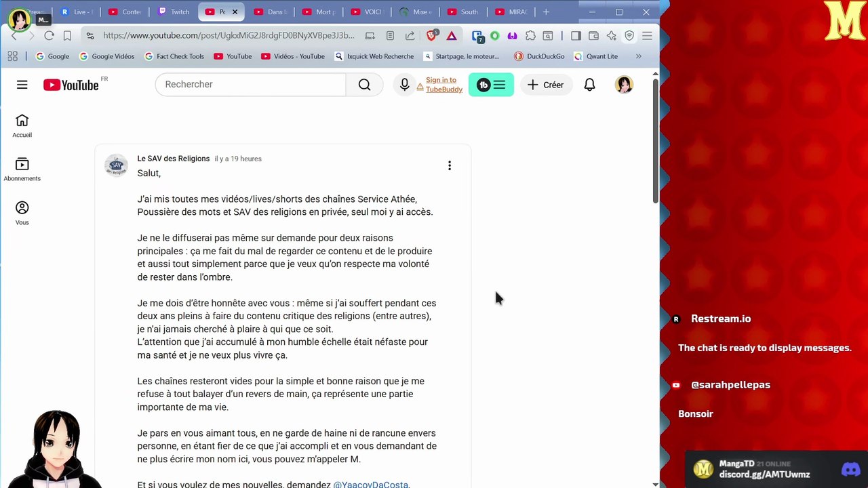Show more bookmarks with the chevron
Viewport: 868px width, 488px height.
tap(638, 56)
